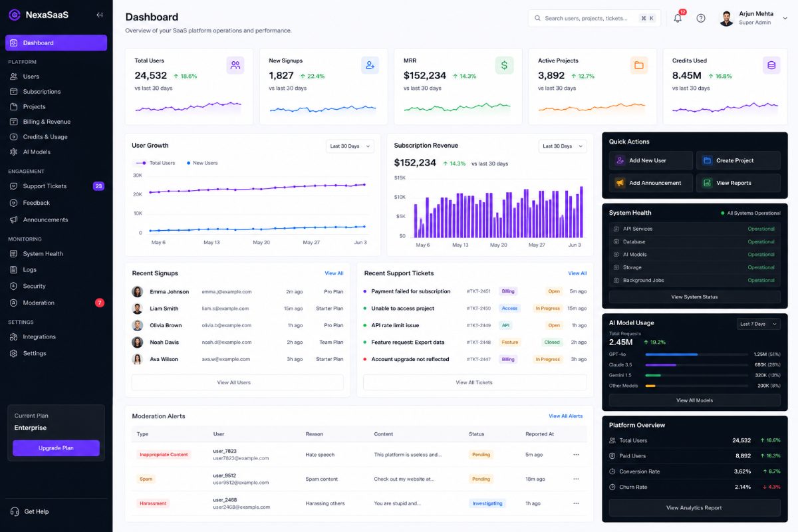This screenshot has height=532, width=798.
Task: Click the API Services row icon
Action: [616, 229]
